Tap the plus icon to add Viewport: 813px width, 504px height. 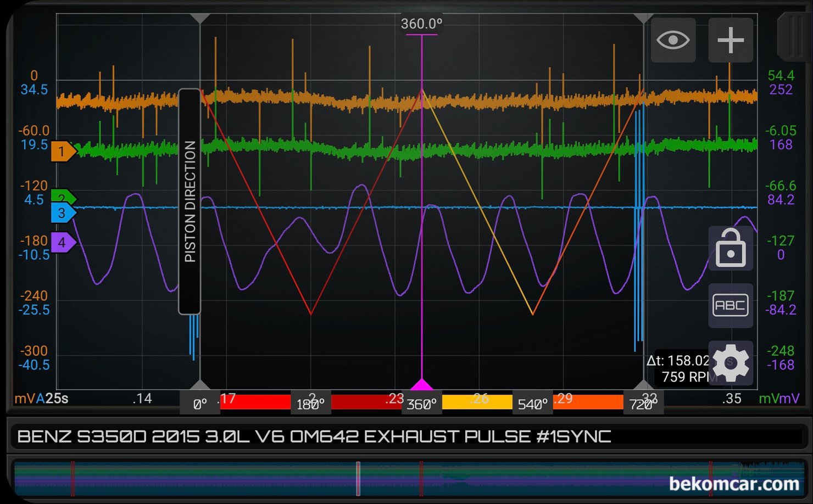(731, 40)
